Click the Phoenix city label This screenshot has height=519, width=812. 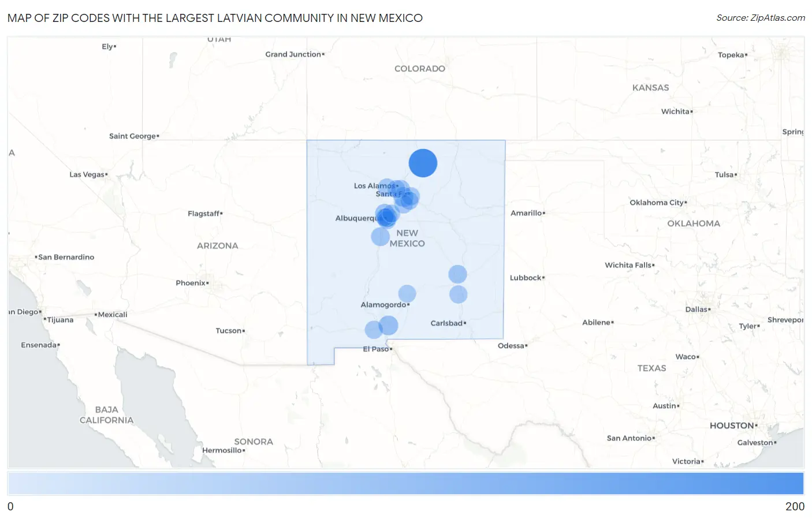tap(191, 283)
